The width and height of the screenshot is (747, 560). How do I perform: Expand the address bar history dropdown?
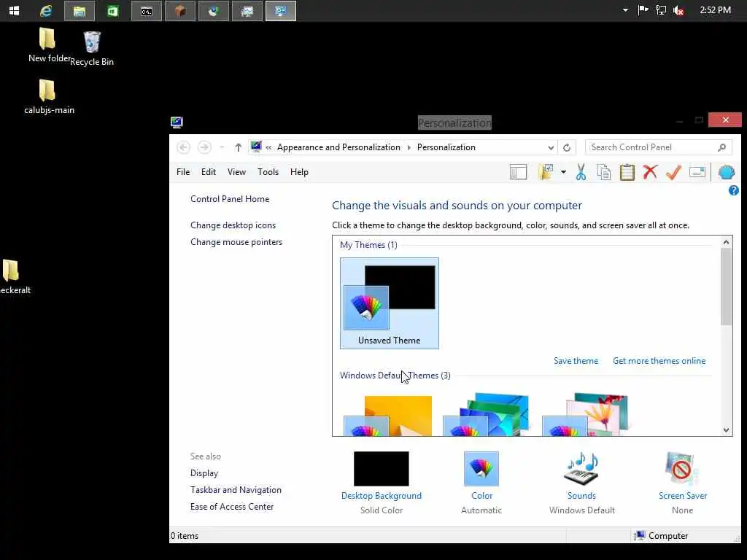pyautogui.click(x=551, y=147)
